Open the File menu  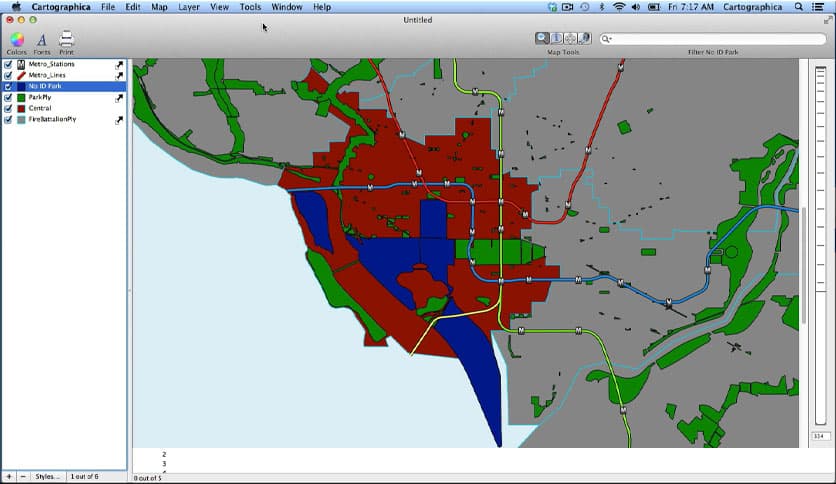pyautogui.click(x=108, y=7)
